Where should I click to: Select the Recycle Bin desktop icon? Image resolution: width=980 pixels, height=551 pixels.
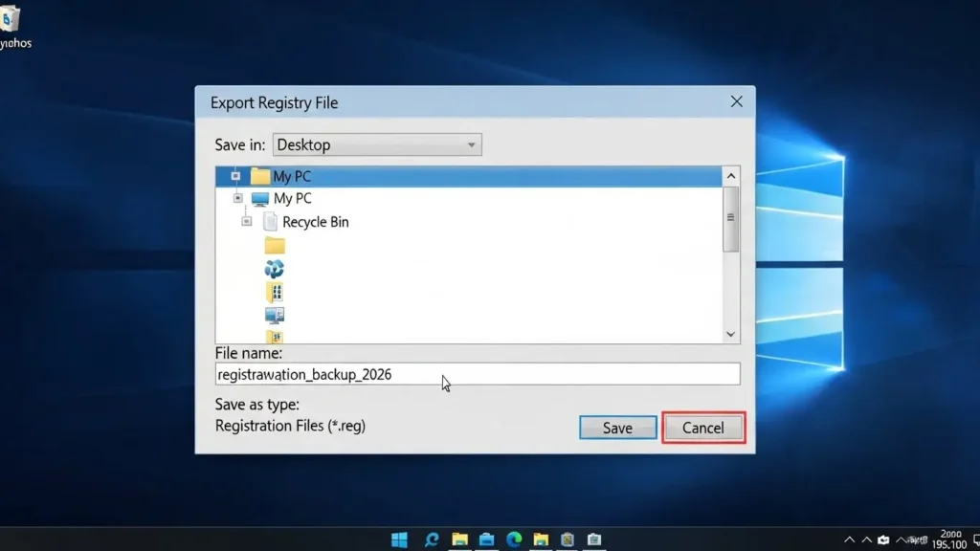click(13, 23)
